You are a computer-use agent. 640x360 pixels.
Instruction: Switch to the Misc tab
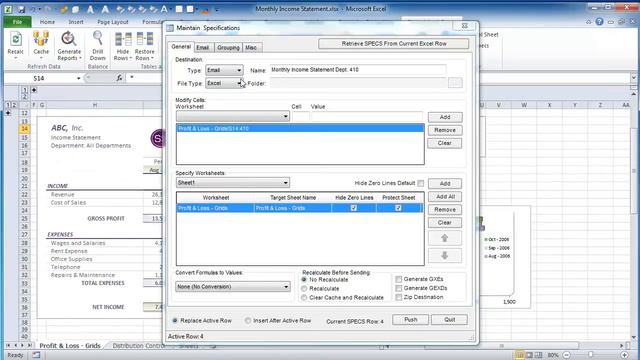(251, 48)
